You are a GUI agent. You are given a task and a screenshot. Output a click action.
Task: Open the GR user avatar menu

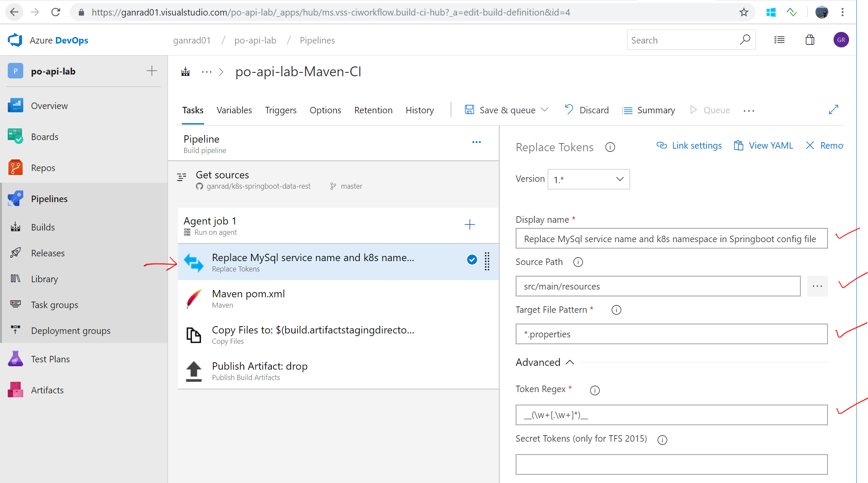pyautogui.click(x=841, y=40)
